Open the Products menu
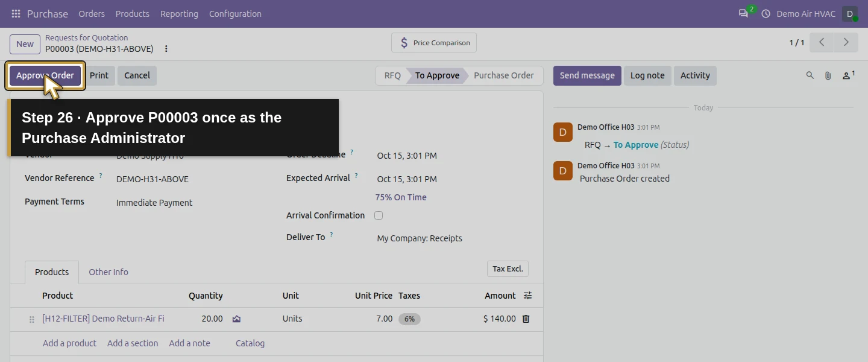868x362 pixels. coord(133,13)
